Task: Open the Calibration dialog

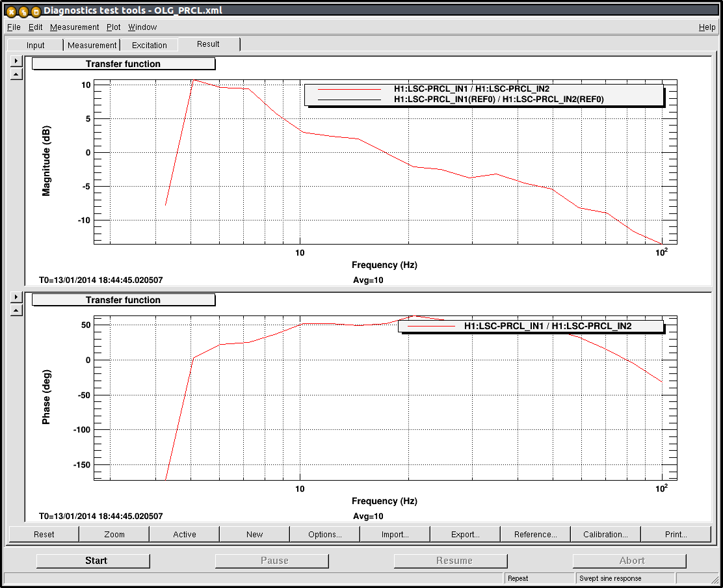Action: point(605,534)
